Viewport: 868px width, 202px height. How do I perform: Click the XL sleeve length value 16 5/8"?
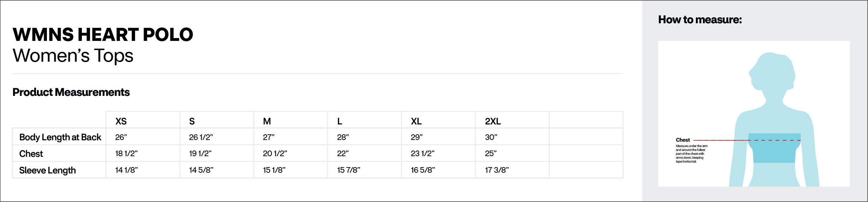423,170
